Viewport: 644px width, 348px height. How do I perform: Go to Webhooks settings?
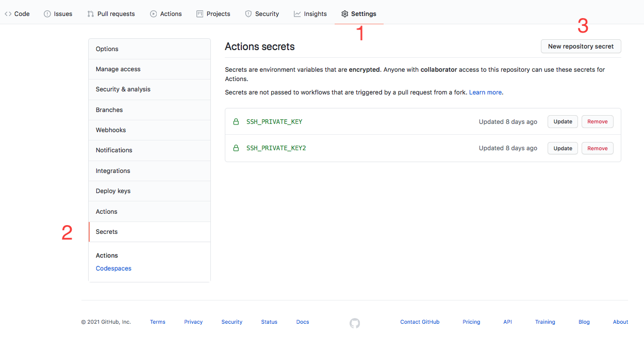click(111, 130)
